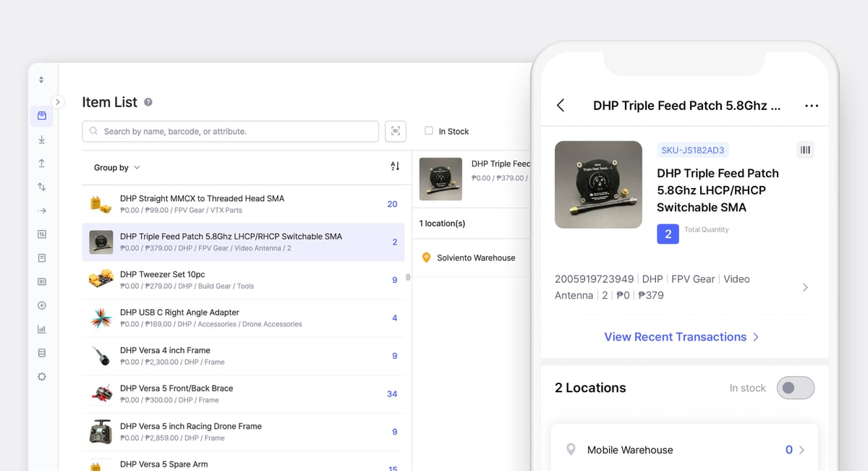This screenshot has width=868, height=471.
Task: Click the stock-in download arrow sidebar icon
Action: pyautogui.click(x=42, y=140)
